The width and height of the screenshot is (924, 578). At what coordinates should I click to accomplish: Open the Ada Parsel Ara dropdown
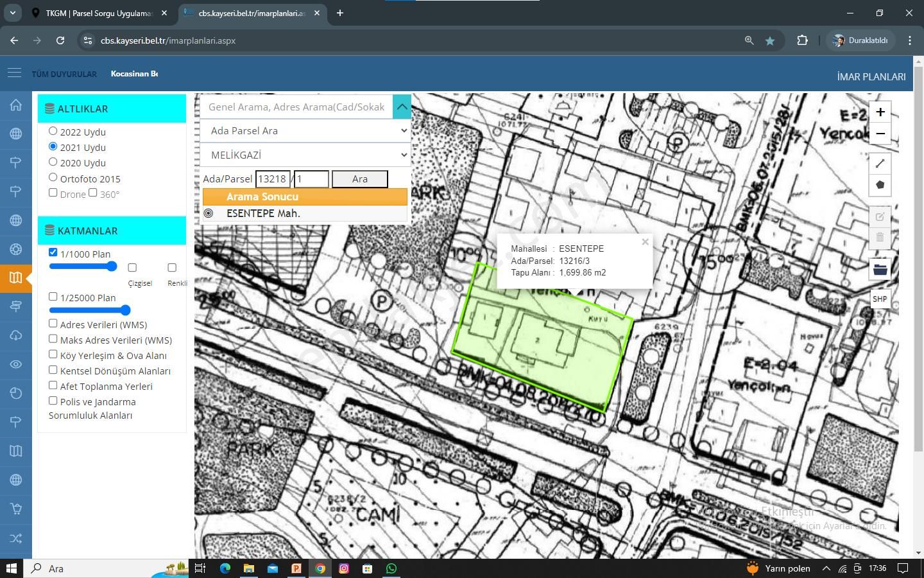pyautogui.click(x=305, y=130)
